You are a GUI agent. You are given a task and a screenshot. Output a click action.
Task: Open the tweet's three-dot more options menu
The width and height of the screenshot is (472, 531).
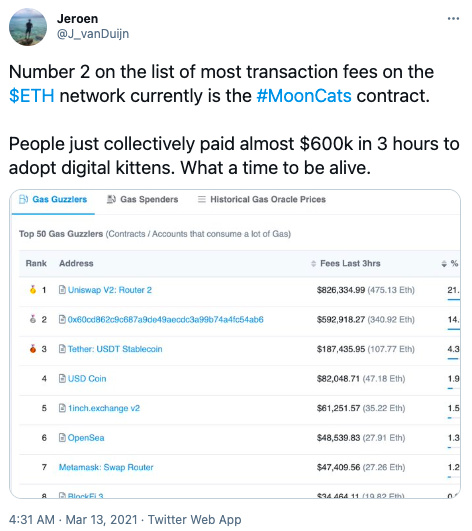click(x=453, y=19)
